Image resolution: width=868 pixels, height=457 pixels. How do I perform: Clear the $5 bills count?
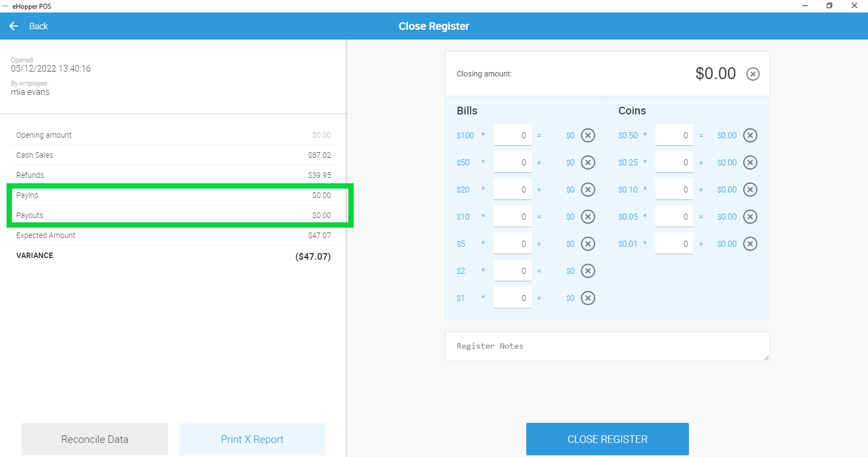pos(588,244)
